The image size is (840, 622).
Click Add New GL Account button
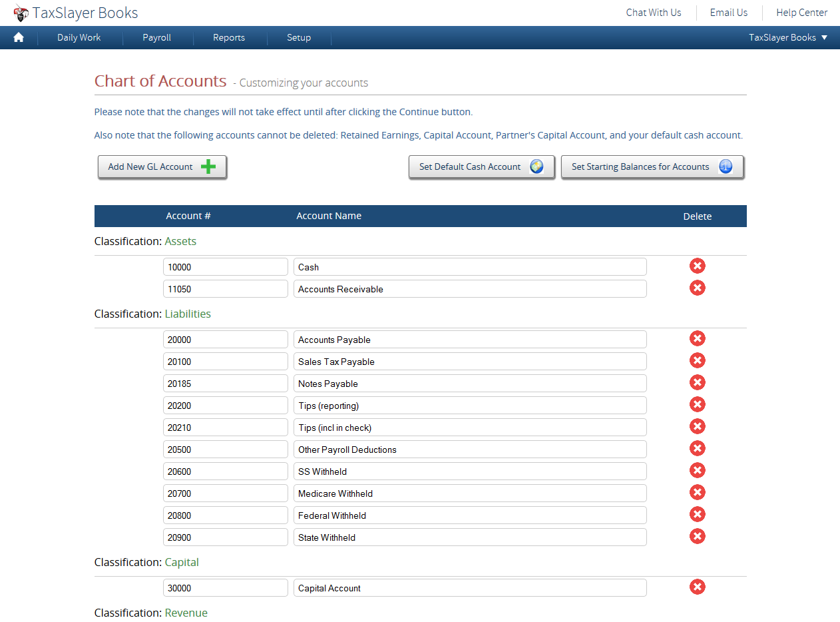point(162,167)
